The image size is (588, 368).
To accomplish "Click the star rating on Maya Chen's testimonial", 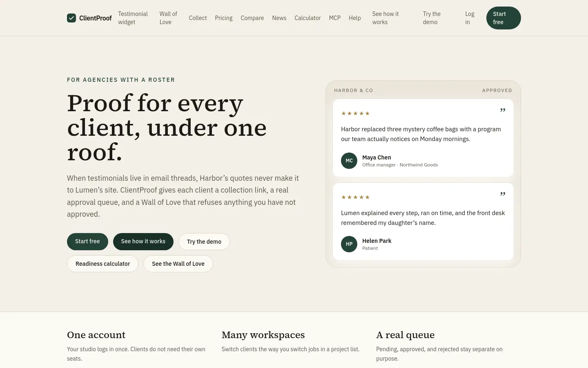I will coord(355,113).
